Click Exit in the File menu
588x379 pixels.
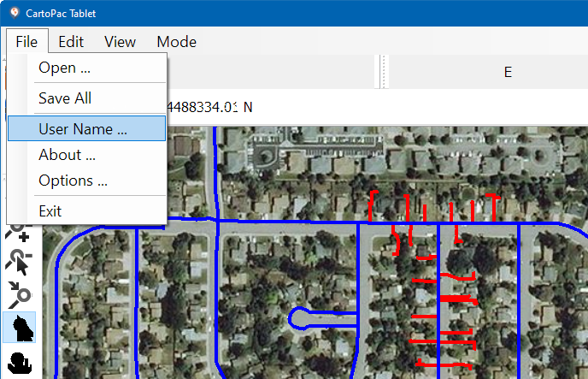[x=86, y=211]
